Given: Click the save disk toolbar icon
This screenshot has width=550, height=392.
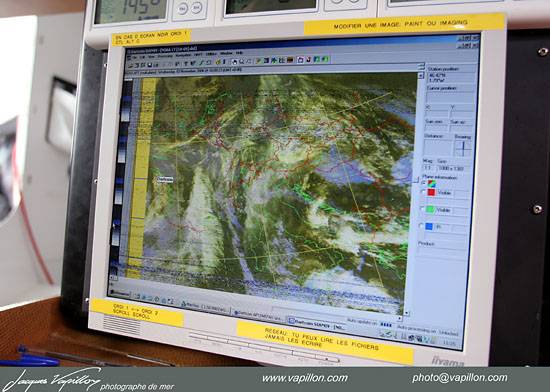Looking at the screenshot, I should (150, 65).
